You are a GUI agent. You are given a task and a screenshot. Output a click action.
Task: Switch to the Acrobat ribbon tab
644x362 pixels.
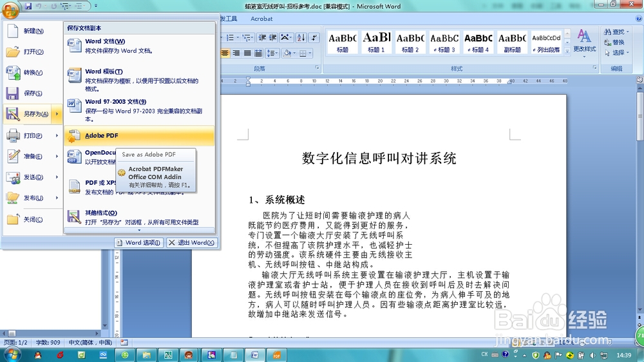261,19
